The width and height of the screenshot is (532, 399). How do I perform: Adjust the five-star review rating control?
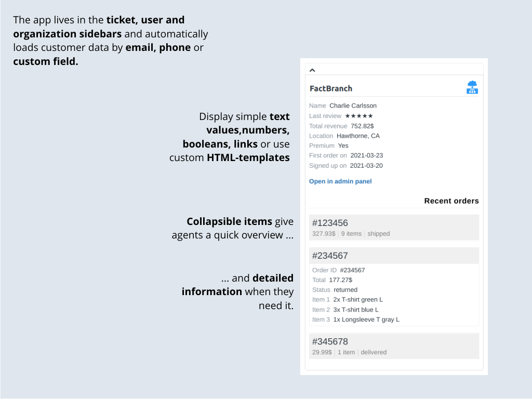click(x=359, y=116)
